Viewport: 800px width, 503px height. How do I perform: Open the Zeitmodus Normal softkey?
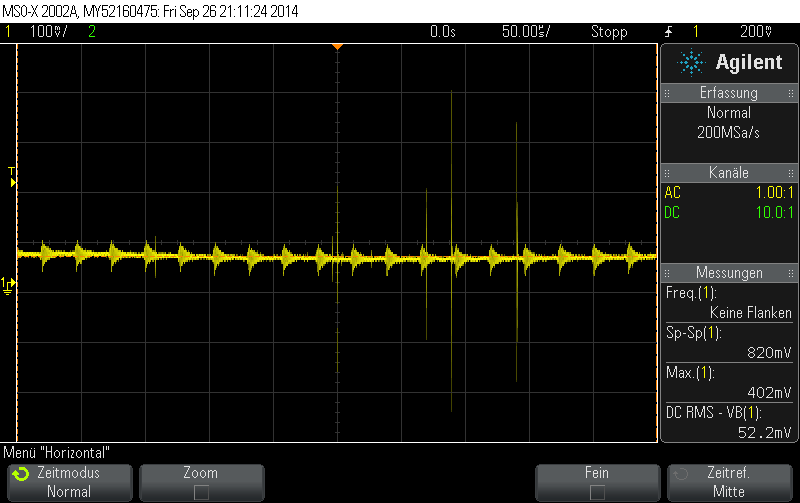pyautogui.click(x=69, y=483)
